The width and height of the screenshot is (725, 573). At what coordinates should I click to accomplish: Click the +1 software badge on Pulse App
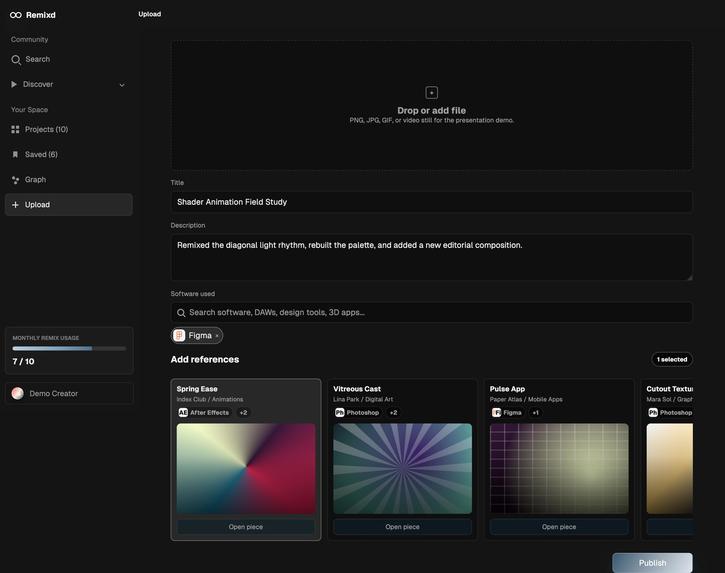click(535, 413)
